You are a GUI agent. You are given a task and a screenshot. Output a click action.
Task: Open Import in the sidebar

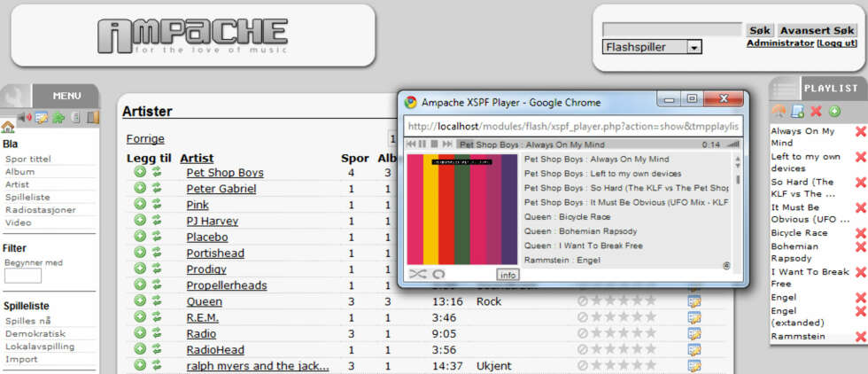click(21, 359)
